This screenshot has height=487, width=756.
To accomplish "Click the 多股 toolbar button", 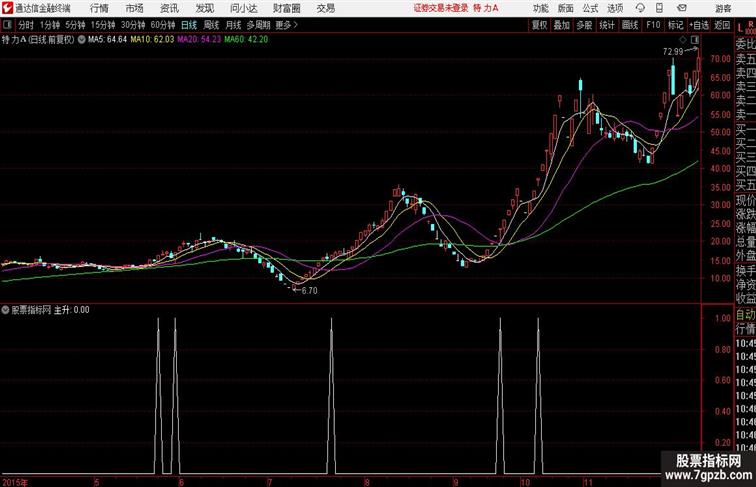I will [x=584, y=25].
